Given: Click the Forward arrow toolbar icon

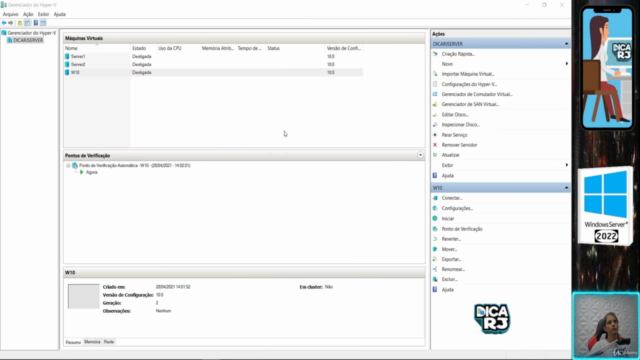Looking at the screenshot, I should [11, 23].
